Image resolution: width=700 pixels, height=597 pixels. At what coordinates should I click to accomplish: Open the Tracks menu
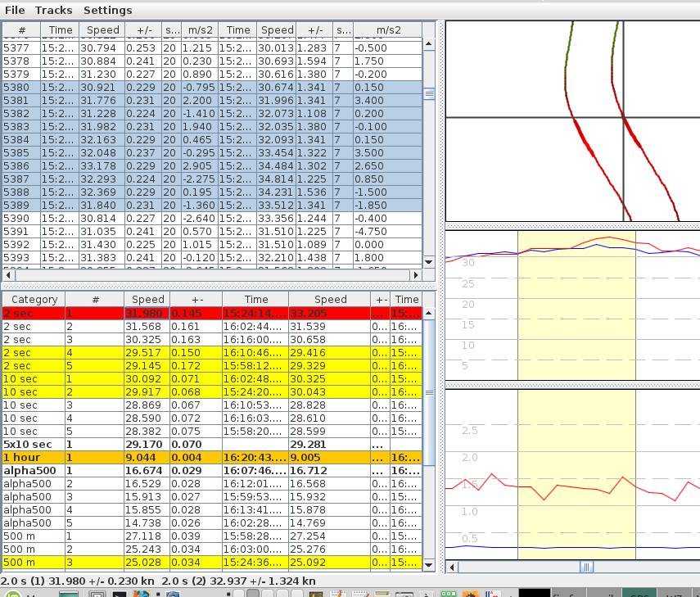coord(54,11)
